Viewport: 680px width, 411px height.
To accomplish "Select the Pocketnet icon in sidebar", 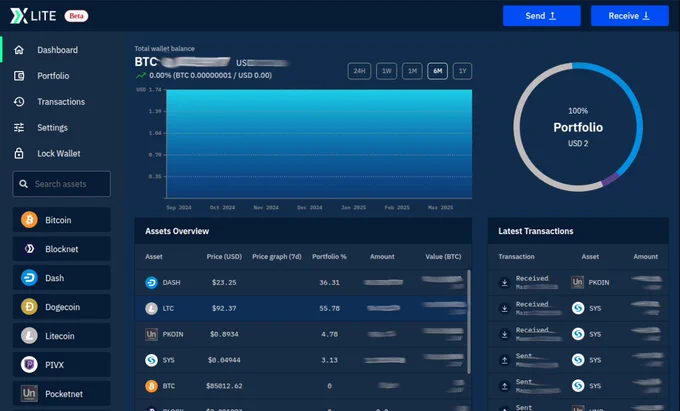I will point(29,394).
